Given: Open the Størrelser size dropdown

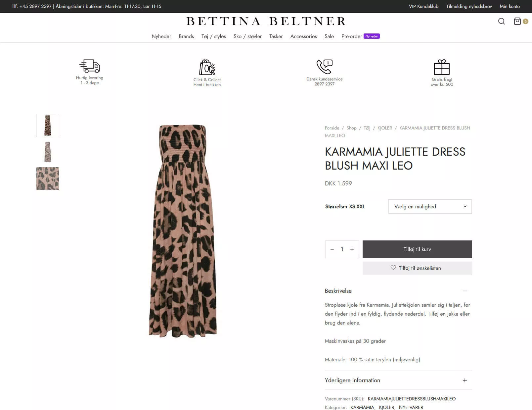Looking at the screenshot, I should point(430,207).
